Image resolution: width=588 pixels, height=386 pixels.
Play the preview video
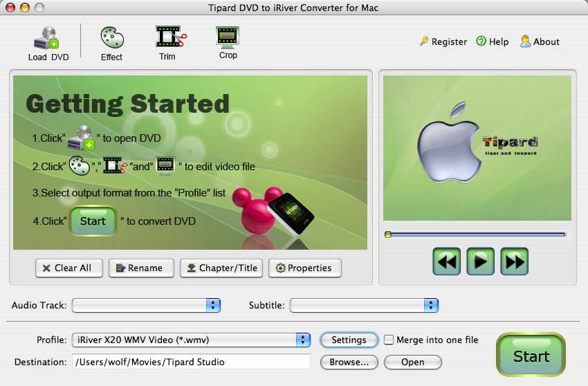[x=480, y=261]
